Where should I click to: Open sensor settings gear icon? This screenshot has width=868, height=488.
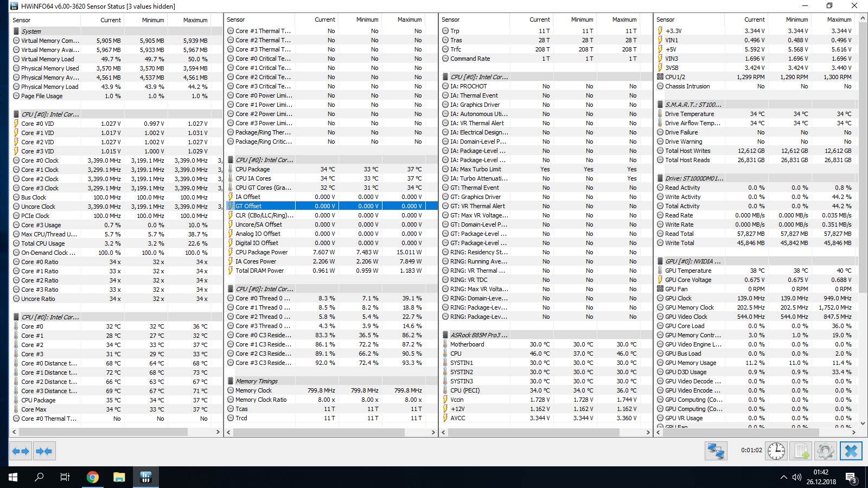coord(825,451)
